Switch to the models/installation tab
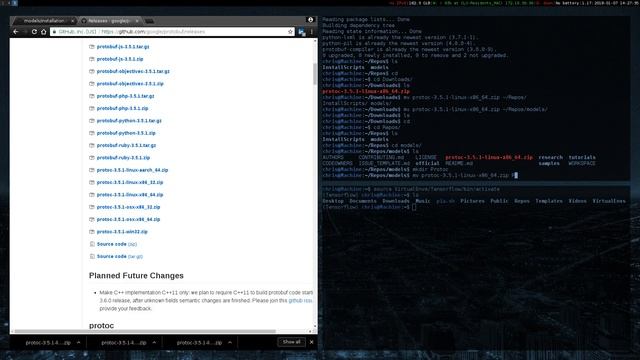This screenshot has height=360, width=640. point(44,21)
